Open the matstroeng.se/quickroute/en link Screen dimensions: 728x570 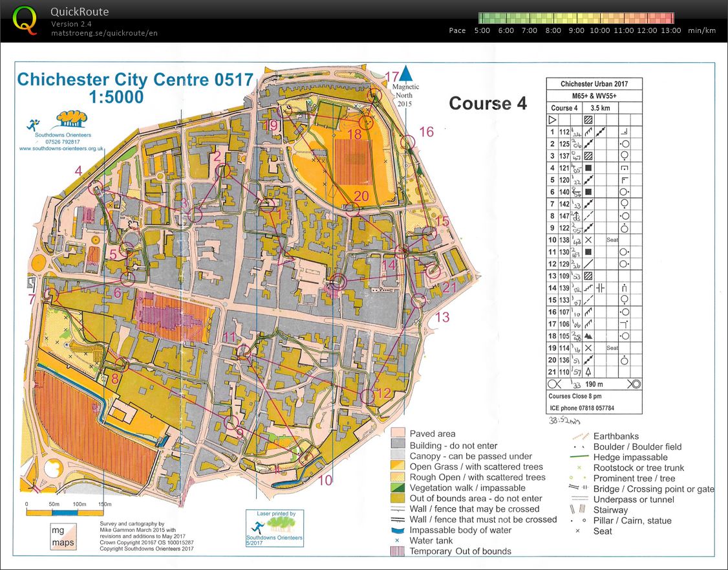[105, 33]
